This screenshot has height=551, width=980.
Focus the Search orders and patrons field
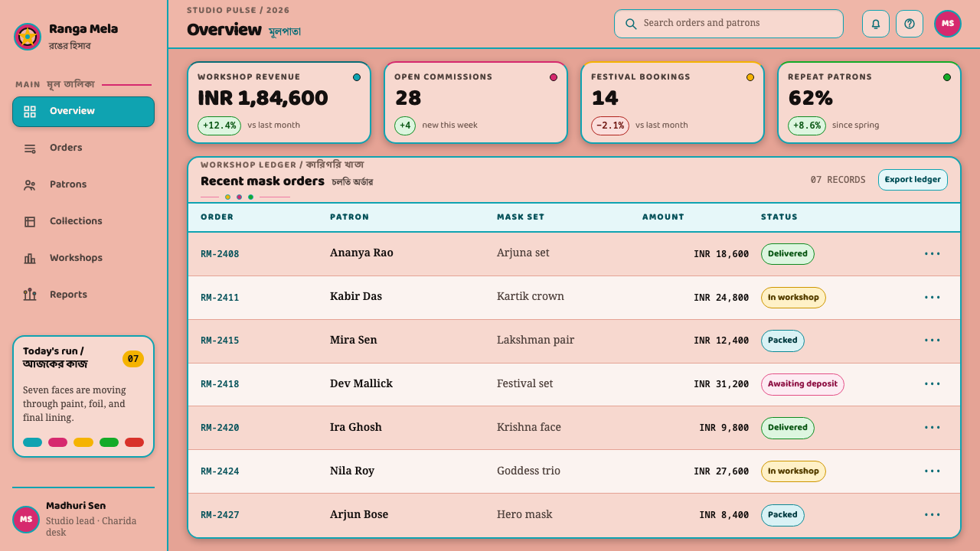coord(729,24)
